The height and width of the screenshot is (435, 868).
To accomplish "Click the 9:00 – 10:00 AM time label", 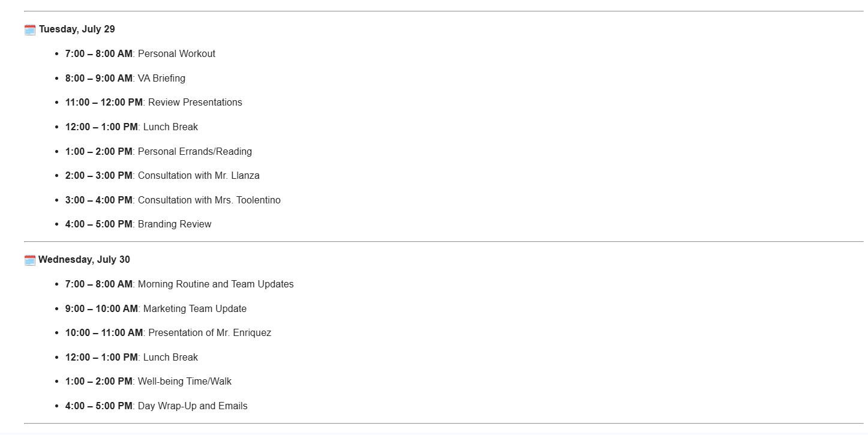I will tap(101, 309).
